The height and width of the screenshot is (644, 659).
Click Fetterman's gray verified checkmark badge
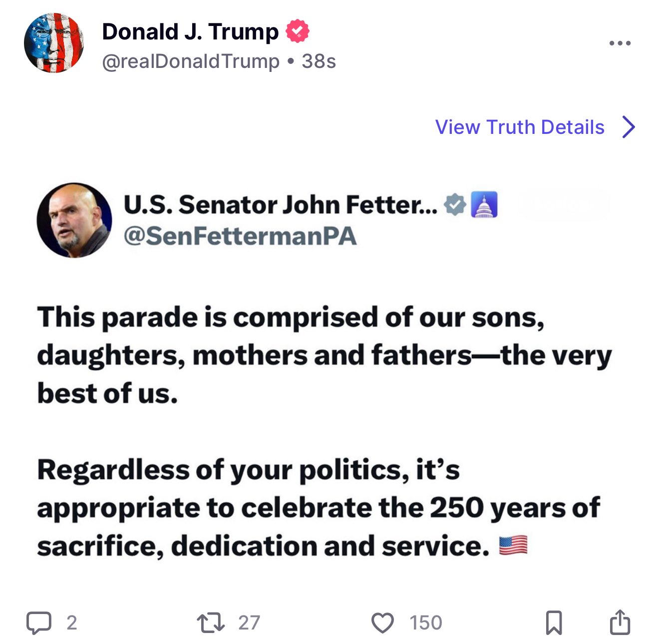point(455,205)
